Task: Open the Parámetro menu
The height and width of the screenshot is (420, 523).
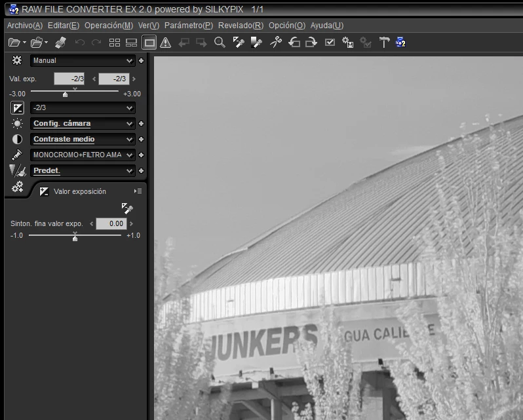Action: pos(189,26)
